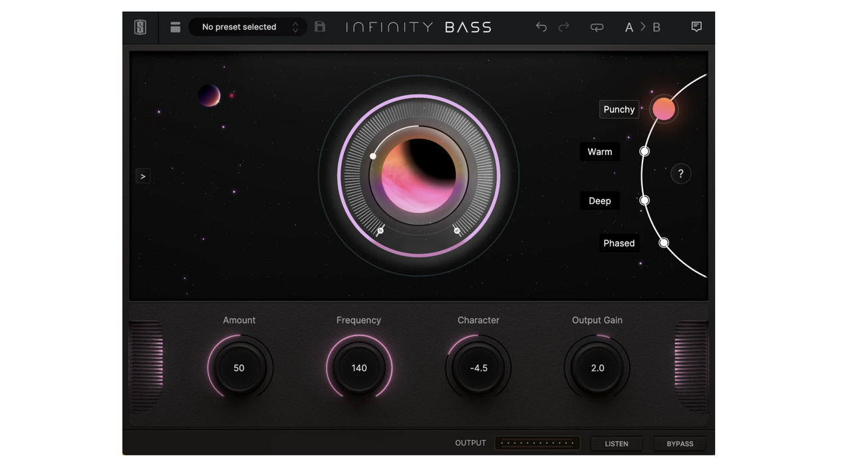This screenshot has width=868, height=466.
Task: Select the Deep mode label
Action: tap(599, 201)
